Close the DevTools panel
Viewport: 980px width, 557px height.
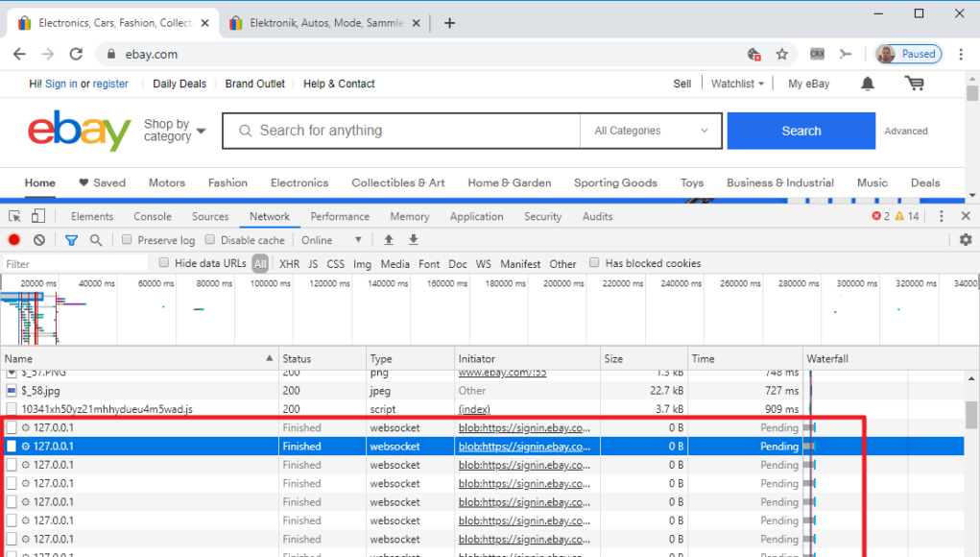tap(966, 217)
